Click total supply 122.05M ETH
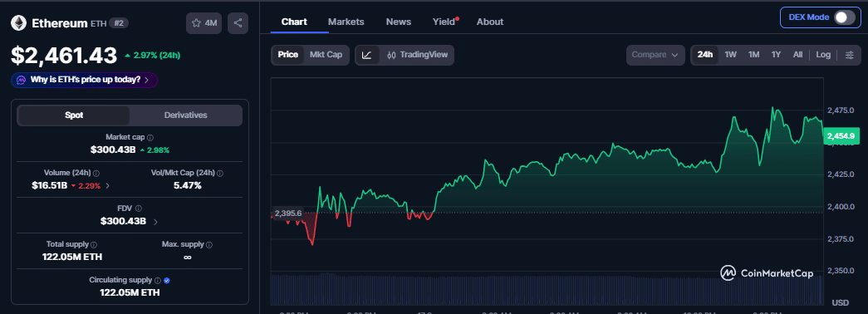This screenshot has width=868, height=314. pos(72,257)
